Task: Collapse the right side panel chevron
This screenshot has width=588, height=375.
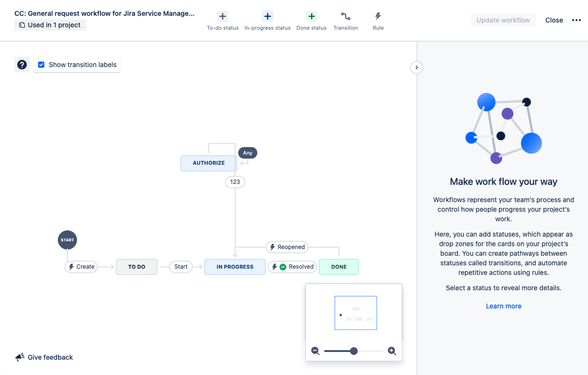Action: 417,68
